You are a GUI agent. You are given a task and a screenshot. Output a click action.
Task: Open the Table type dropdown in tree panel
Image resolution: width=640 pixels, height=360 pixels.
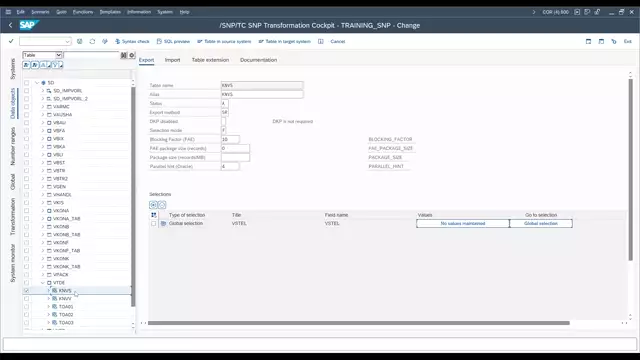(58, 55)
